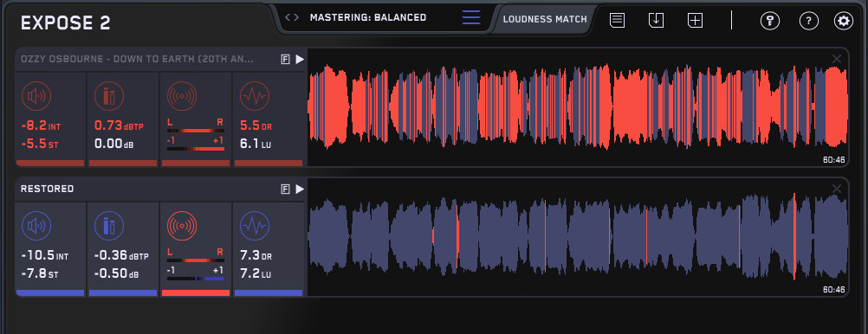The image size is (868, 334).
Task: Play the Restored track
Action: tap(300, 189)
